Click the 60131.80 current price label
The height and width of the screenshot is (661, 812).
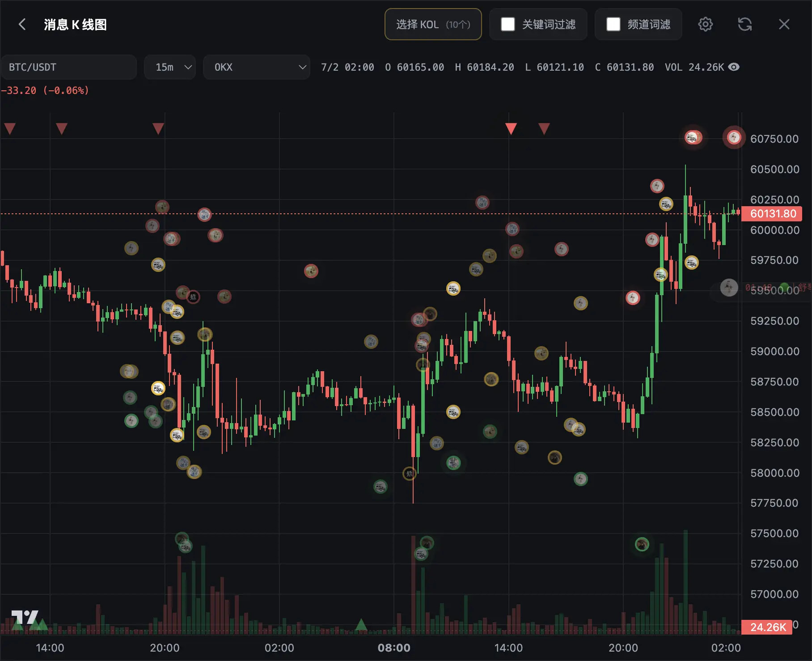point(772,214)
